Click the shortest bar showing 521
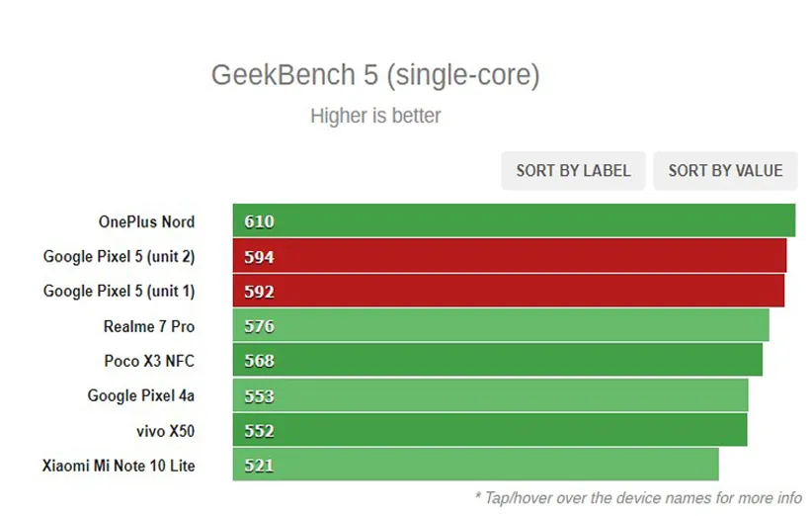Image resolution: width=812 pixels, height=516 pixels. click(x=475, y=466)
